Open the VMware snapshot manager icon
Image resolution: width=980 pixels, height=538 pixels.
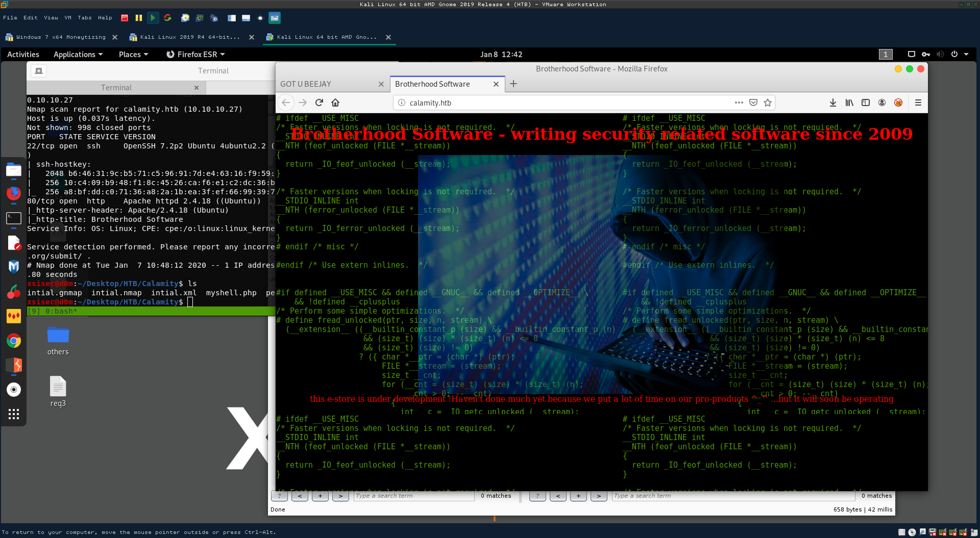214,18
